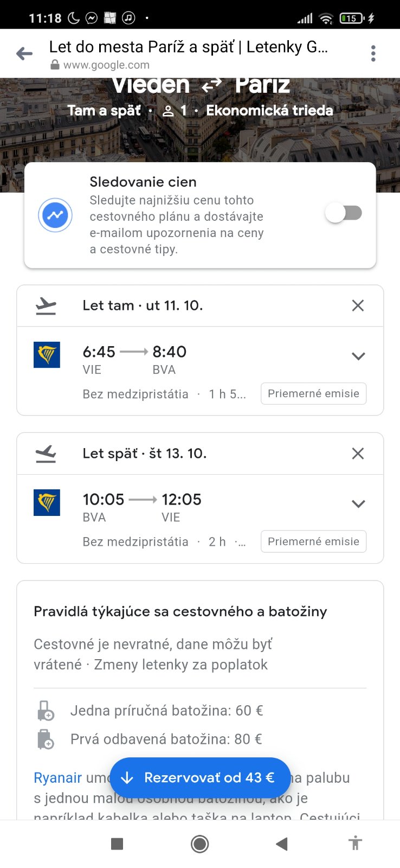Open the Ryanair link in baggage rules
This screenshot has height=868, width=400.
tap(57, 777)
